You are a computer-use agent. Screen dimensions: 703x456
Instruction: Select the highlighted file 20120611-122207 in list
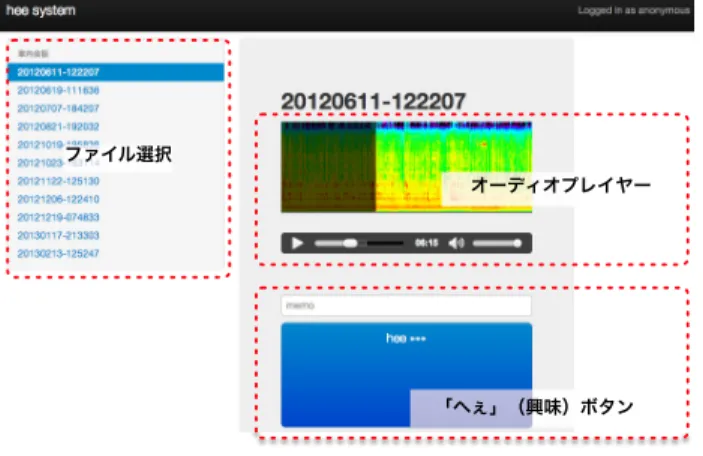click(116, 72)
